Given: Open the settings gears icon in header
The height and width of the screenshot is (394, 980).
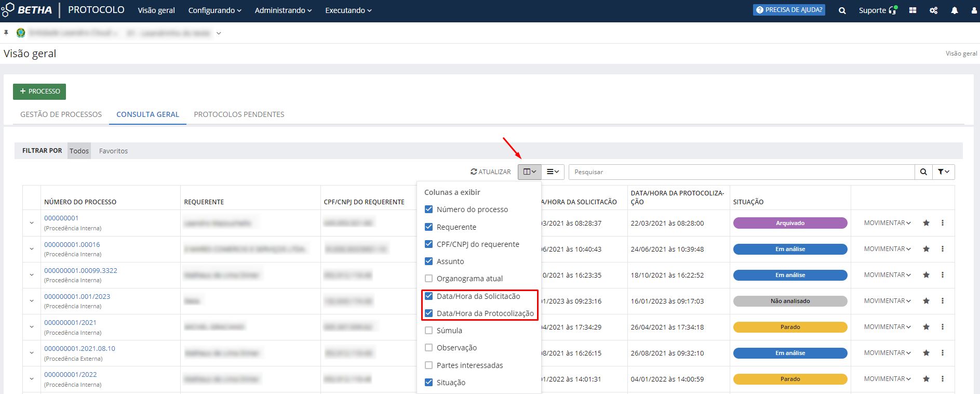Looking at the screenshot, I should [x=933, y=10].
